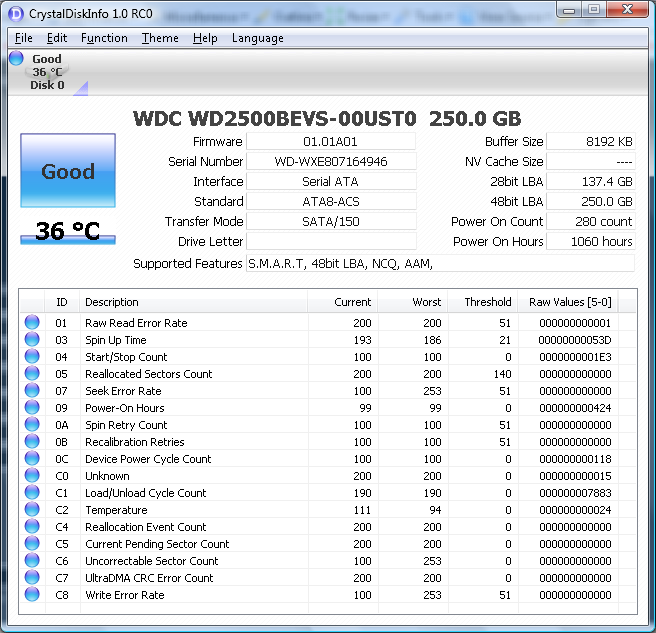Click status orb for Seek Error Rate

point(32,390)
